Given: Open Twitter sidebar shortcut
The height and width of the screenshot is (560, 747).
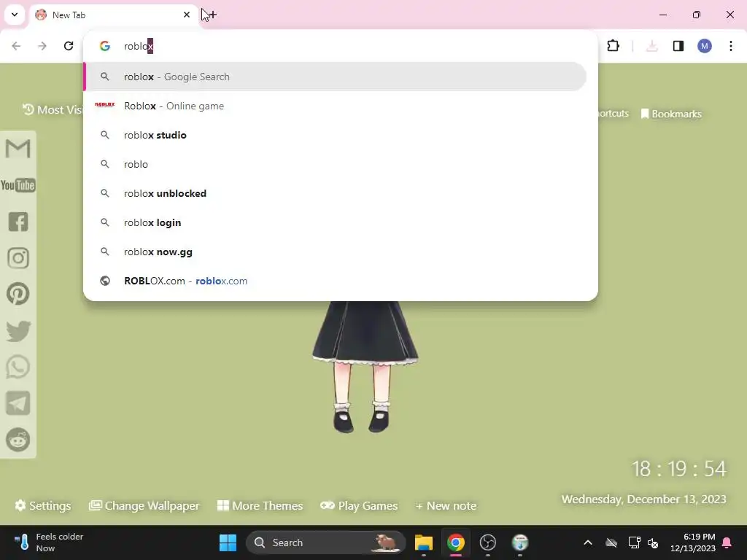Looking at the screenshot, I should click(x=18, y=331).
